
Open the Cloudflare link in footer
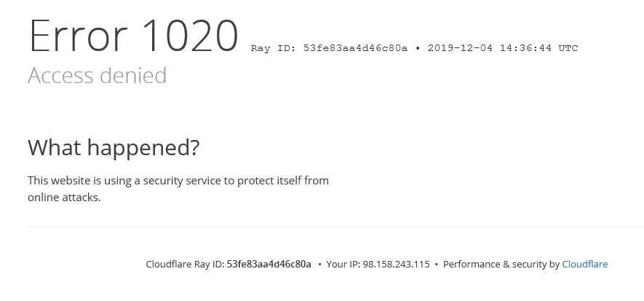tap(585, 264)
